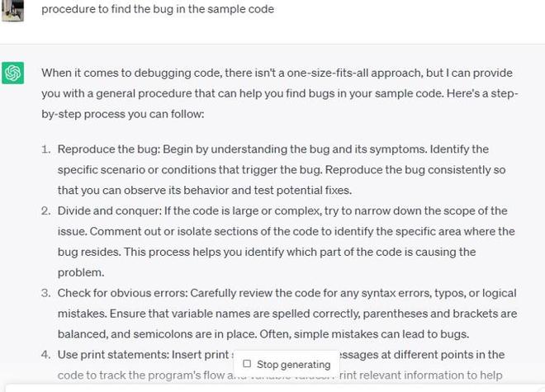Click list number 2 marker
The height and width of the screenshot is (392, 545).
pyautogui.click(x=46, y=211)
